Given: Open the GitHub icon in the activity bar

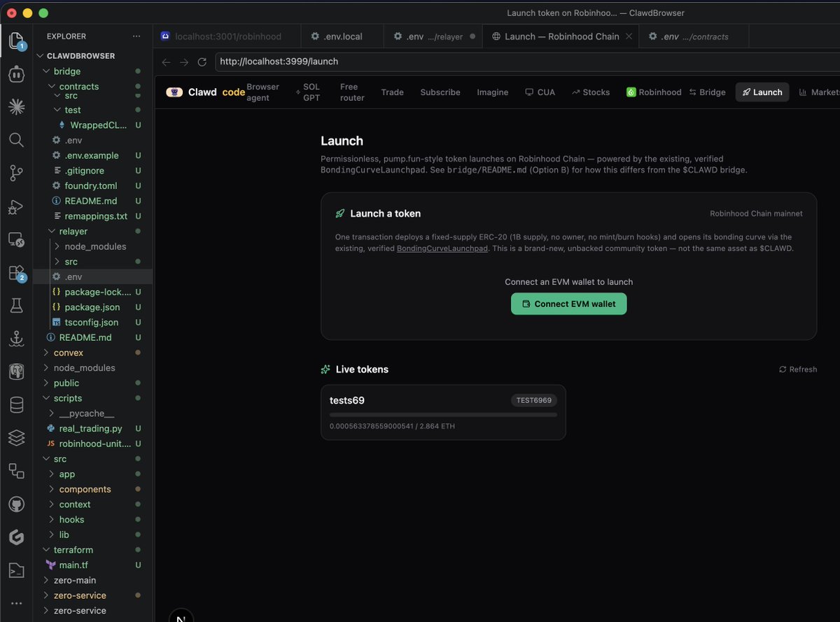Looking at the screenshot, I should click(x=16, y=504).
